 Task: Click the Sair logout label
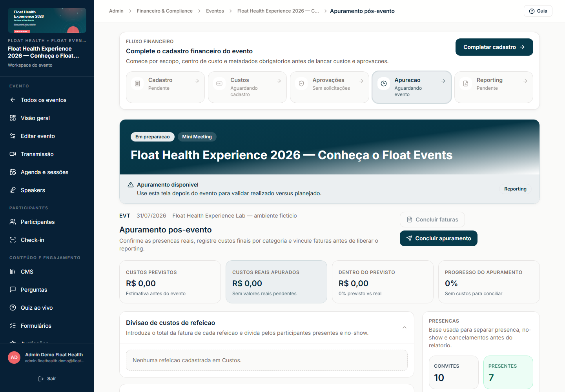click(51, 379)
